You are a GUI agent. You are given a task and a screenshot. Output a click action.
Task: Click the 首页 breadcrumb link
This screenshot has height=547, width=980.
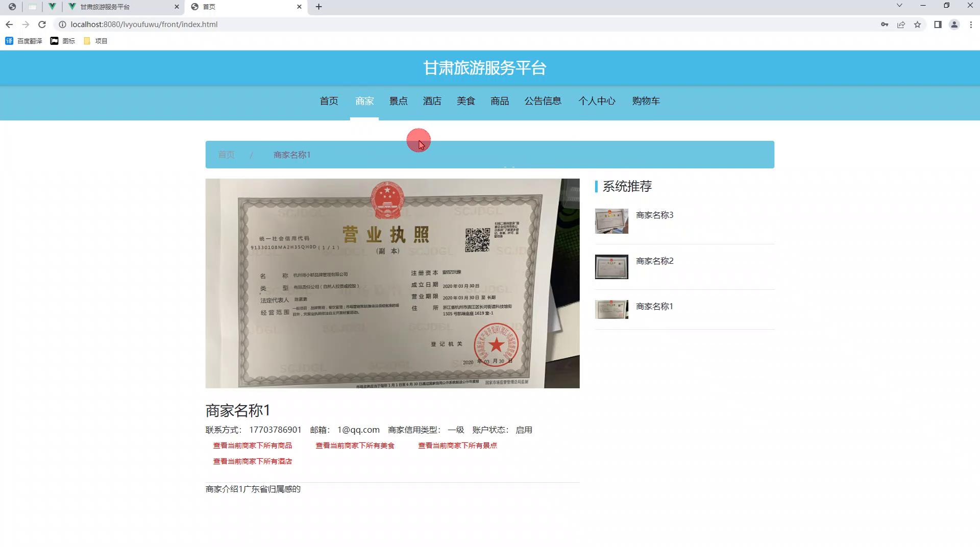click(x=226, y=155)
